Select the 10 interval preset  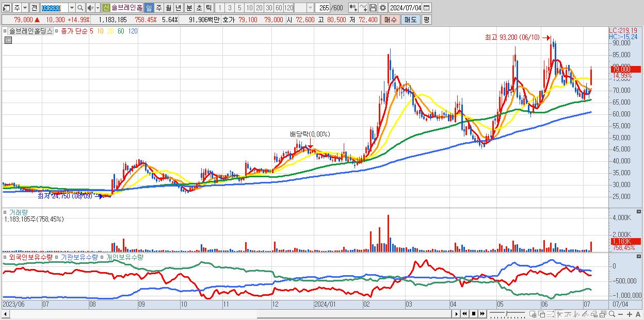pos(249,8)
